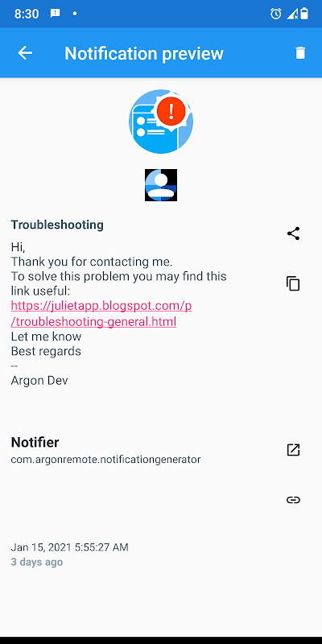Copy notification content to clipboard

[293, 283]
